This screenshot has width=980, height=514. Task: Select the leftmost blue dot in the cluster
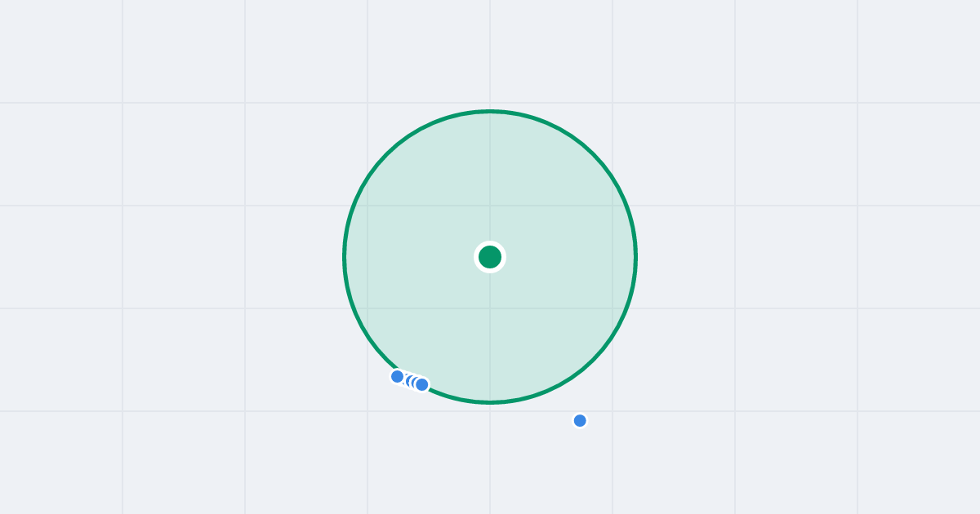[398, 376]
